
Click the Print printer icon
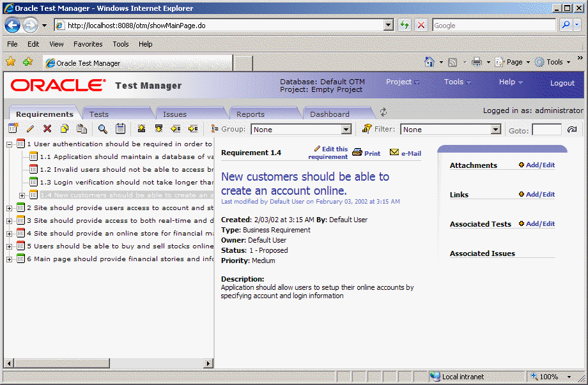(x=357, y=152)
